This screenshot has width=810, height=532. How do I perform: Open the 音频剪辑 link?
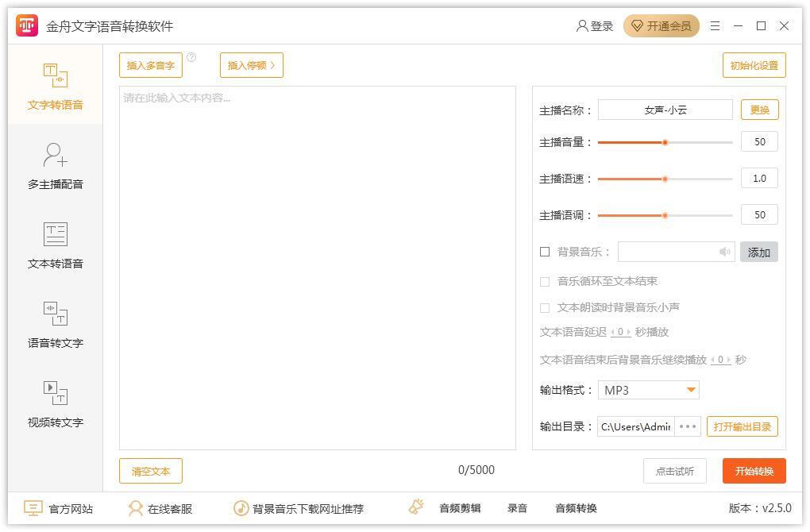pos(460,508)
